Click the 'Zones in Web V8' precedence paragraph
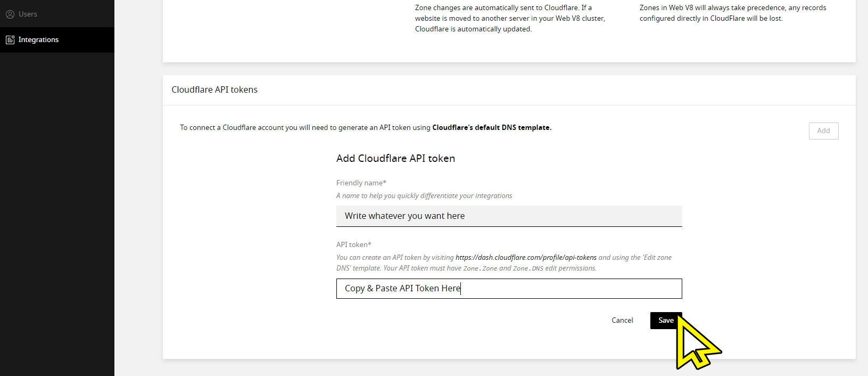The height and width of the screenshot is (376, 868). pyautogui.click(x=732, y=13)
